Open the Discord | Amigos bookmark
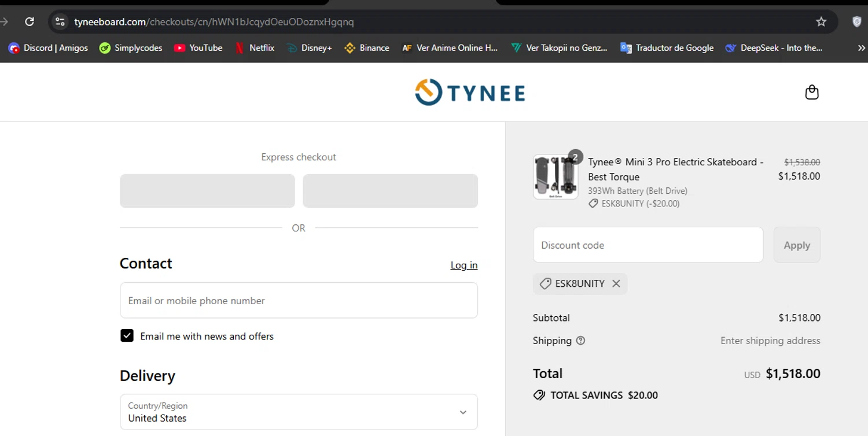 coord(49,48)
